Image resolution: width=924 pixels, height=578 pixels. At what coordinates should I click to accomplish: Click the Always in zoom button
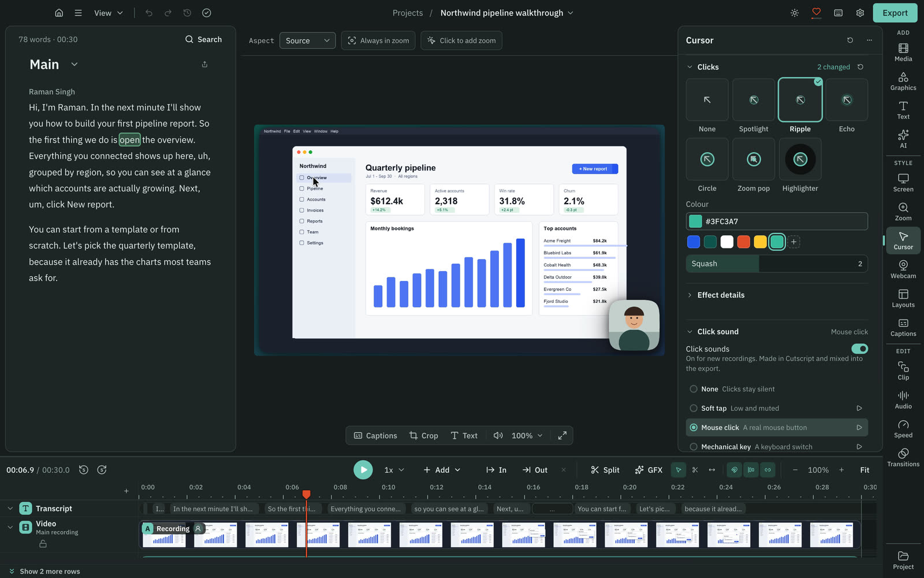[x=378, y=40]
